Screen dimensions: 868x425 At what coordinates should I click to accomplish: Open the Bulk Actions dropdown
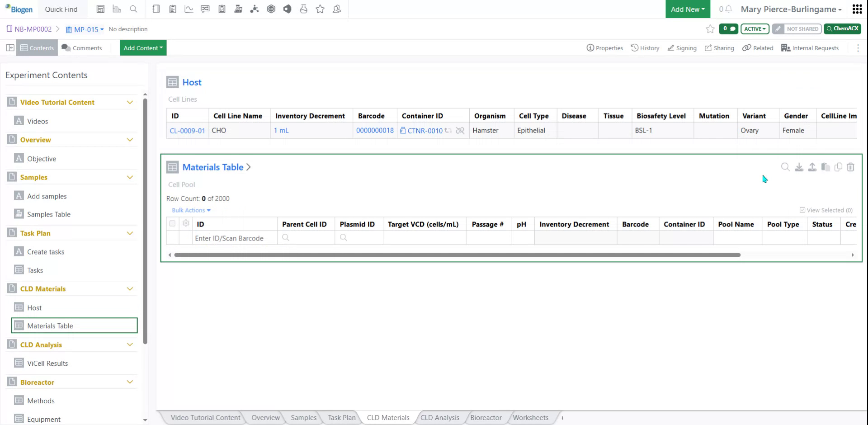coord(190,210)
